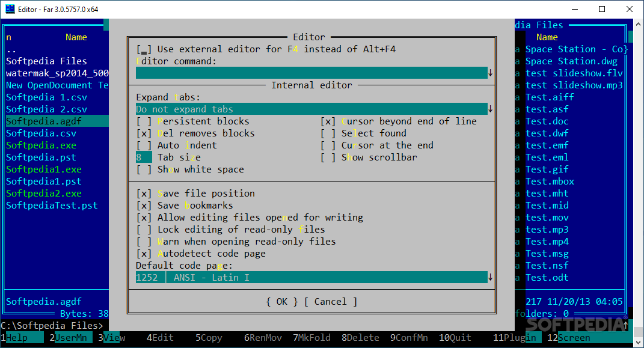Image resolution: width=644 pixels, height=348 pixels.
Task: Select 'test.mp3' in right panel
Action: click(x=547, y=230)
